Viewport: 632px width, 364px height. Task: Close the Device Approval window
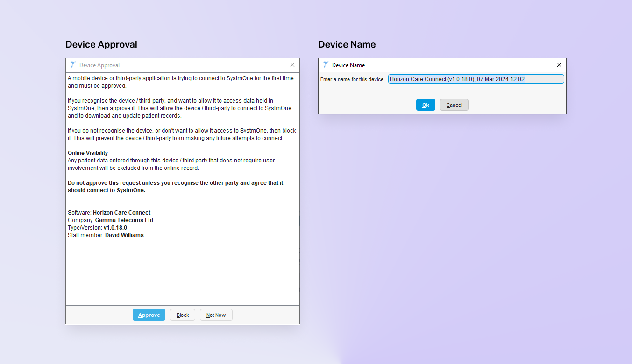tap(292, 65)
